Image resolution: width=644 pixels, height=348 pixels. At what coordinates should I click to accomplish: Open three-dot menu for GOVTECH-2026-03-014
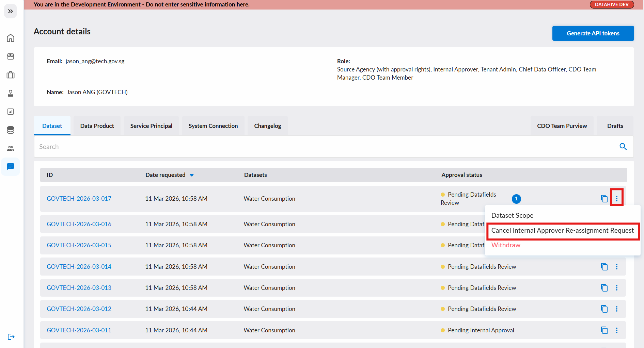(616, 267)
